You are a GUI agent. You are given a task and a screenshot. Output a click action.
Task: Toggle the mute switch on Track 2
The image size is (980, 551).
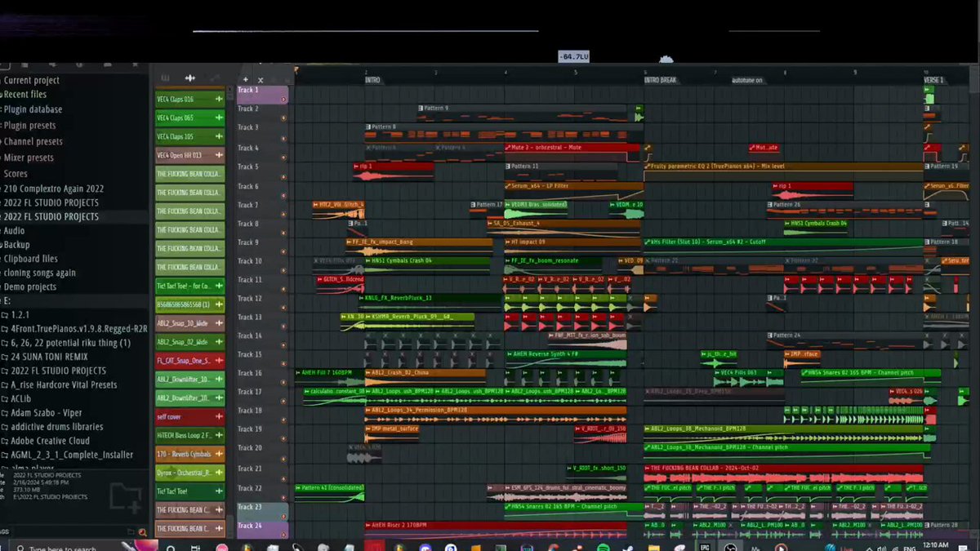pyautogui.click(x=283, y=118)
